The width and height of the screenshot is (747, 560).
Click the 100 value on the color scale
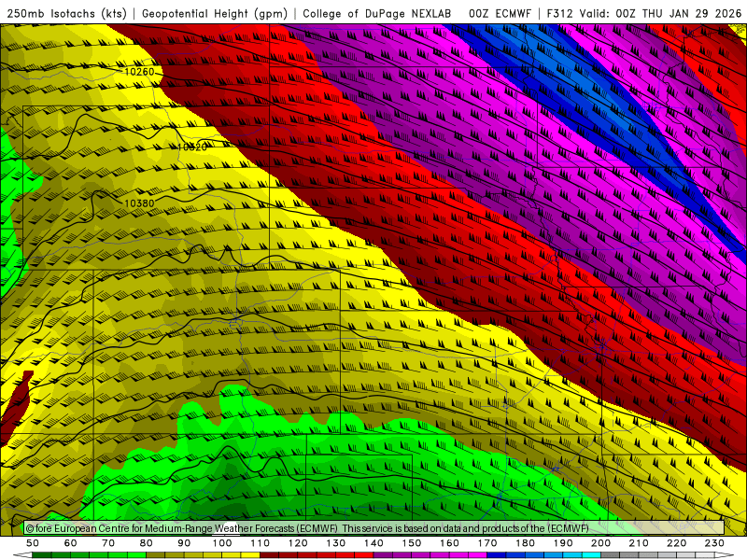tap(222, 543)
